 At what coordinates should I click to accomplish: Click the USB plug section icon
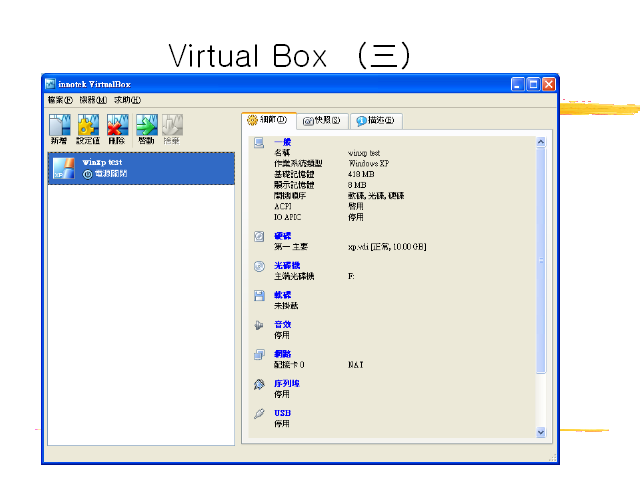[x=259, y=413]
